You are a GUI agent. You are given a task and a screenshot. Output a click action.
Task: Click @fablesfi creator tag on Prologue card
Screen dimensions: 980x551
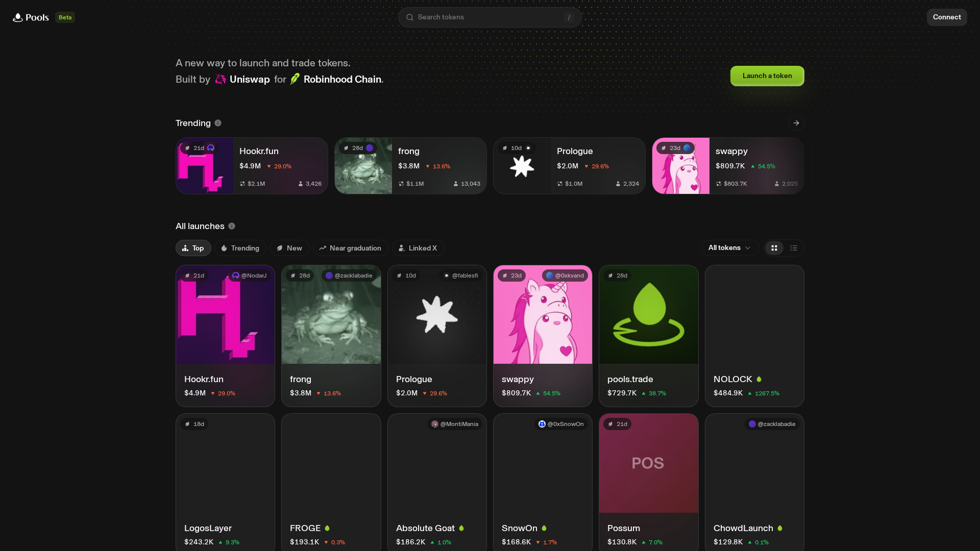pyautogui.click(x=461, y=275)
